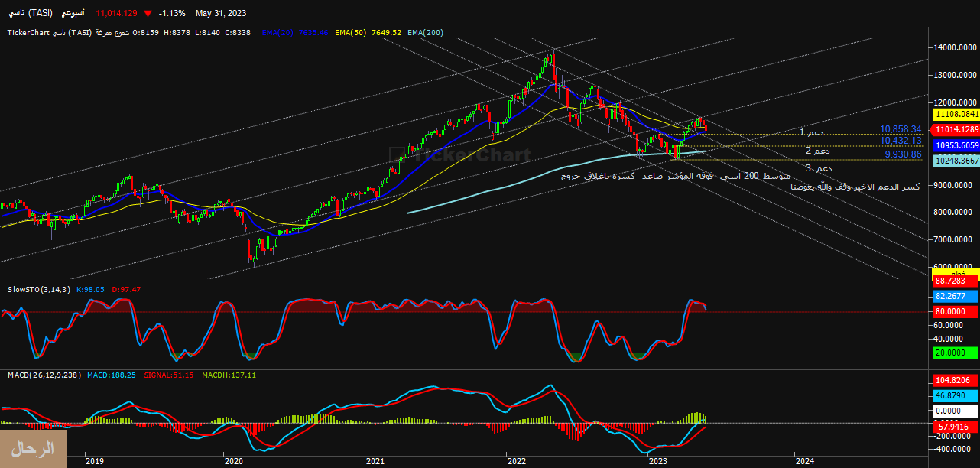Open the SlowSTO(3,14,3) indicator settings label
This screenshot has width=980, height=468.
tap(39, 289)
